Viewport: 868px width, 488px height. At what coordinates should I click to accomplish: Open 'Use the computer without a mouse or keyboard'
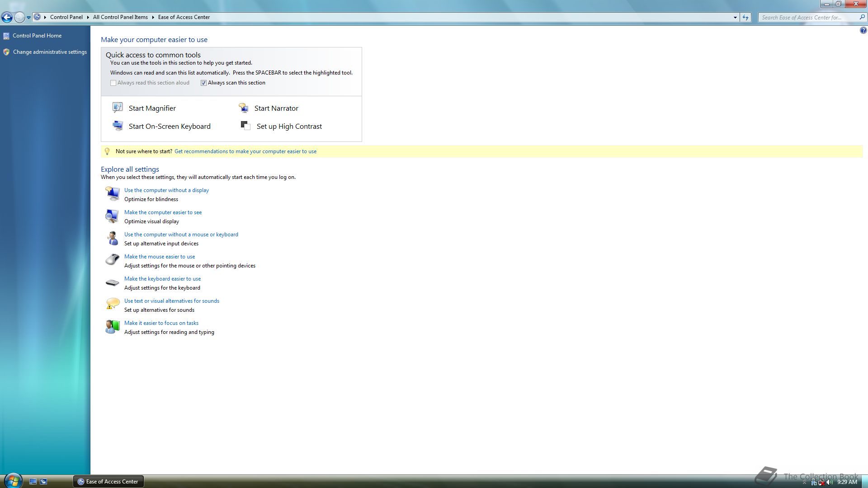tap(181, 235)
